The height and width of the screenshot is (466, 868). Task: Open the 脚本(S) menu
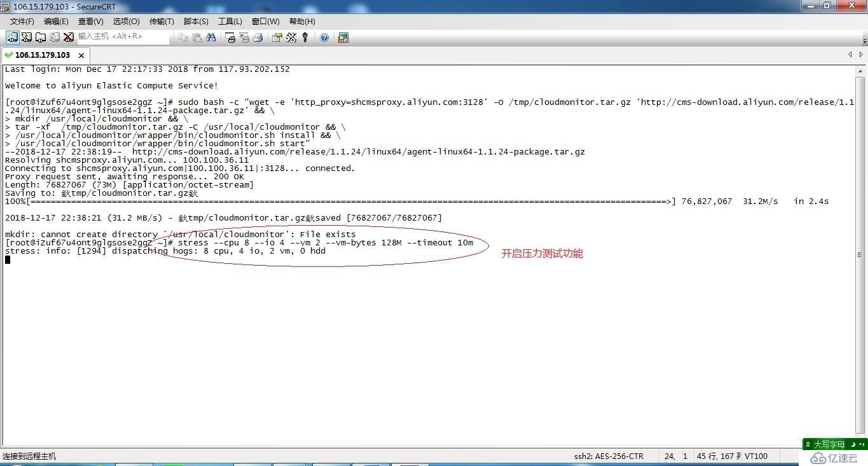(196, 22)
